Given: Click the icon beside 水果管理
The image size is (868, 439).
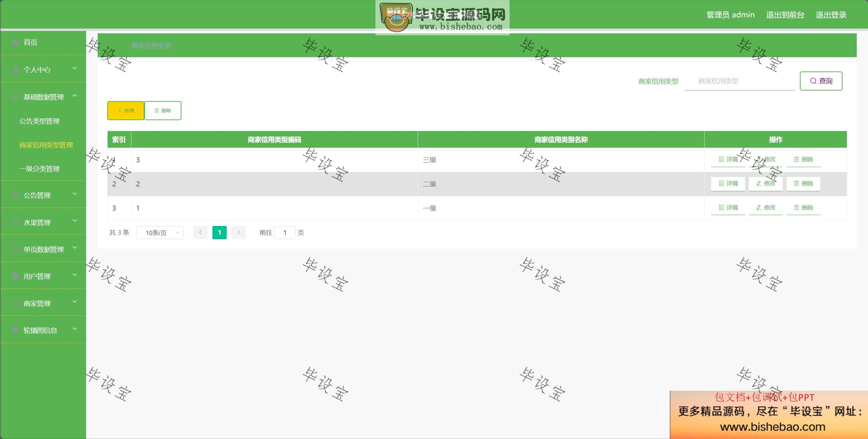Looking at the screenshot, I should (x=15, y=223).
